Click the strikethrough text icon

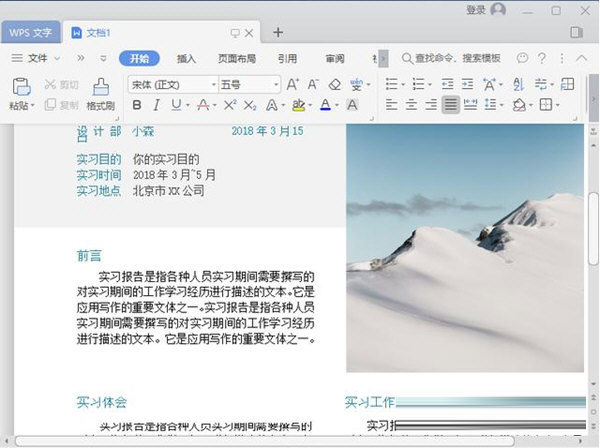203,105
